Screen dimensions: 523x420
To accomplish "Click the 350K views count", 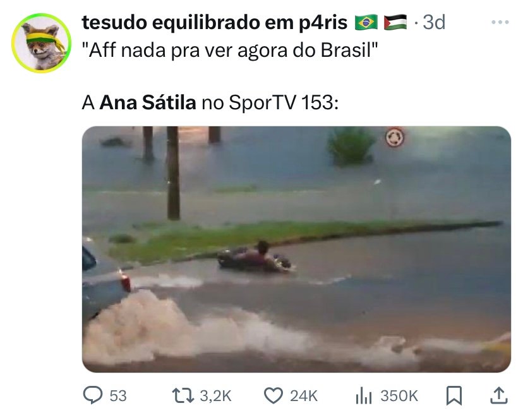I will pyautogui.click(x=399, y=396).
